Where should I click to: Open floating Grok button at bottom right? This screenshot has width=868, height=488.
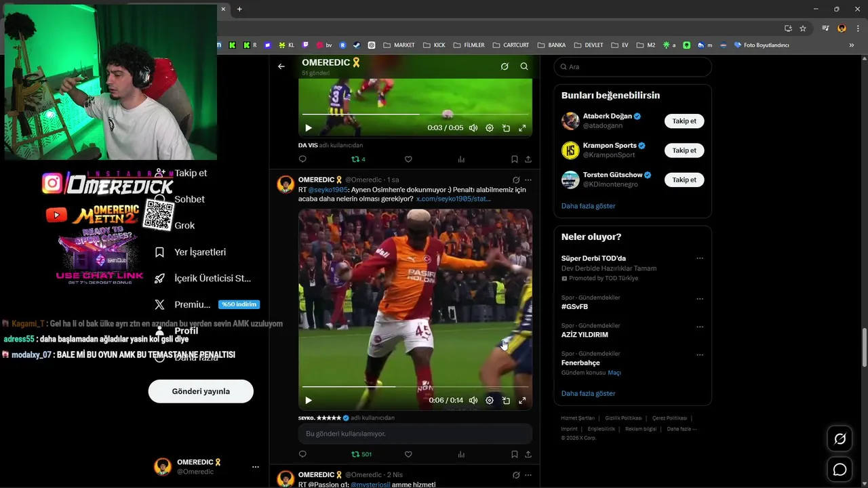point(840,439)
